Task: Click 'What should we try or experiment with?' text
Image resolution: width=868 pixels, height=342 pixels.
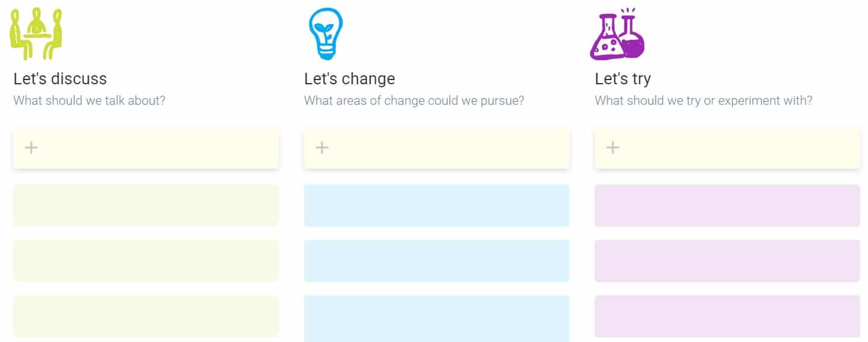Action: [x=704, y=101]
